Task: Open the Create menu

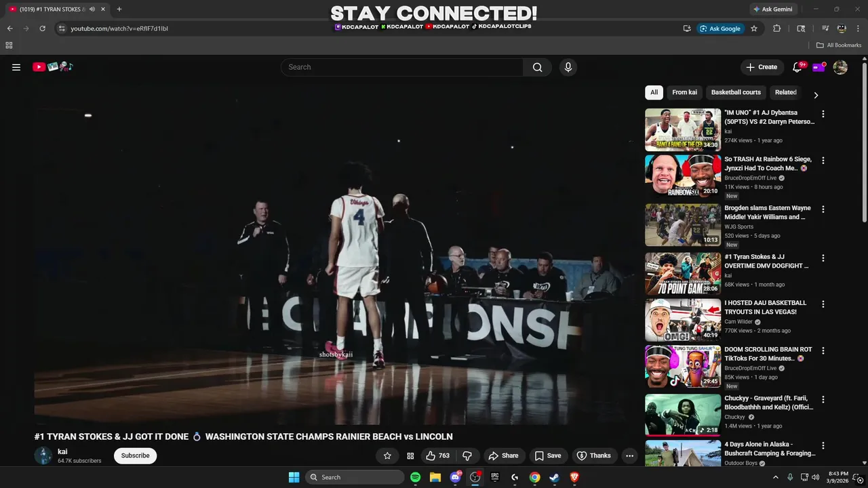Action: point(762,67)
